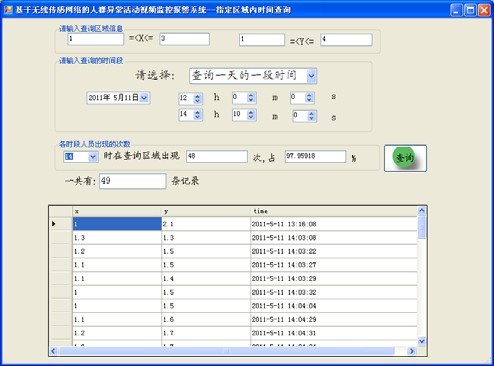
Task: Click the table vertical scrollbar down arrow
Action: pyautogui.click(x=422, y=341)
